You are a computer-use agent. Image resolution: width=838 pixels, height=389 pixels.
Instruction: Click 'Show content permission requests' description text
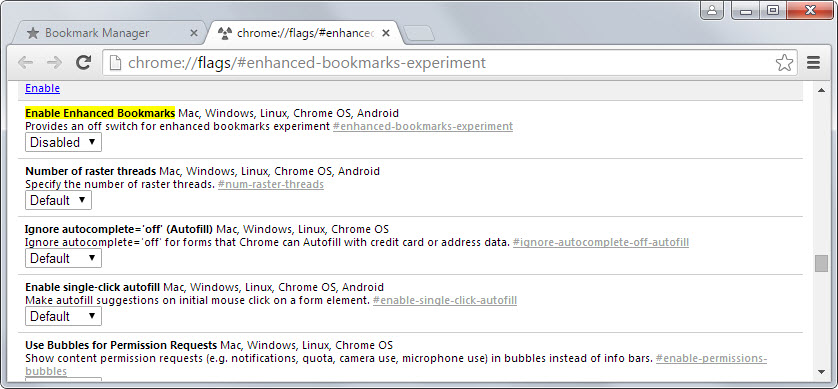339,359
